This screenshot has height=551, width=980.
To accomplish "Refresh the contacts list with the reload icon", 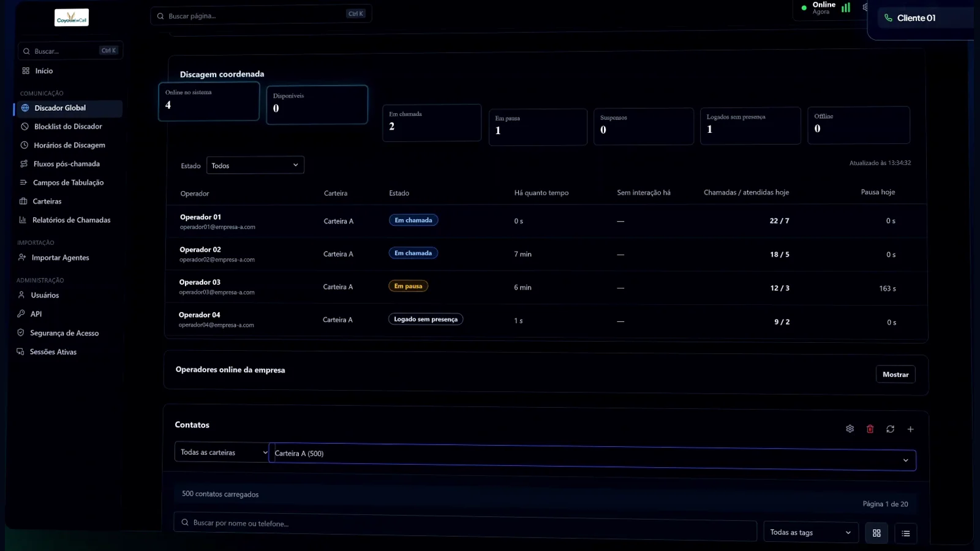I will click(890, 429).
